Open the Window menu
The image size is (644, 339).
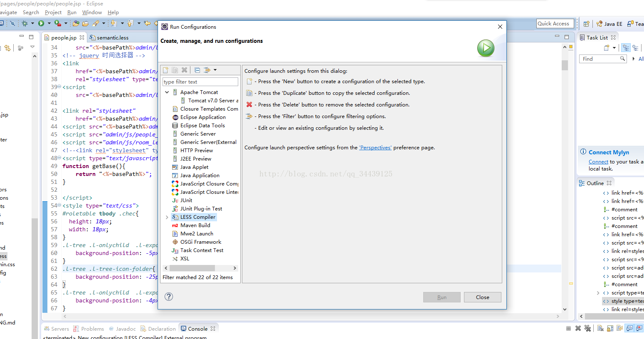point(92,12)
